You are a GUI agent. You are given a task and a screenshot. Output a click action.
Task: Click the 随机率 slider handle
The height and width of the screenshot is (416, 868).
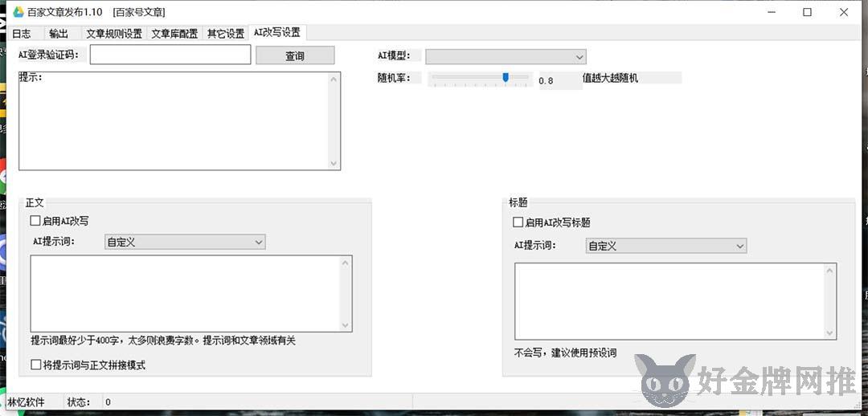coord(506,78)
